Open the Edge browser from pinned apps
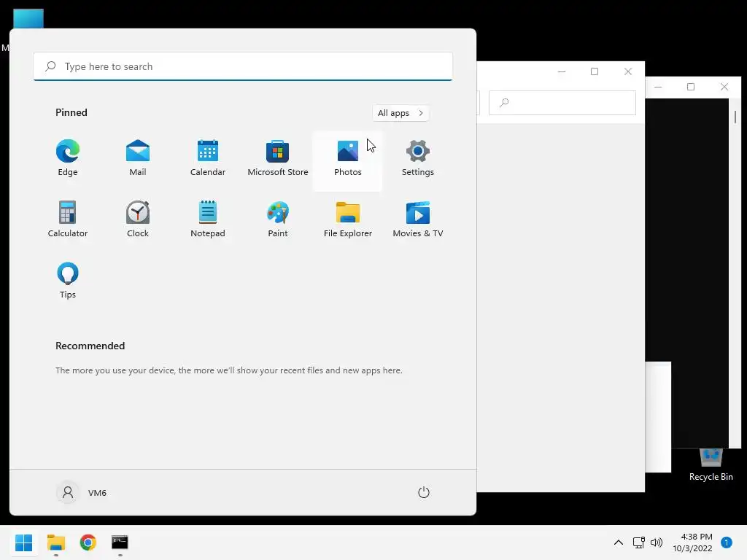 tap(68, 158)
